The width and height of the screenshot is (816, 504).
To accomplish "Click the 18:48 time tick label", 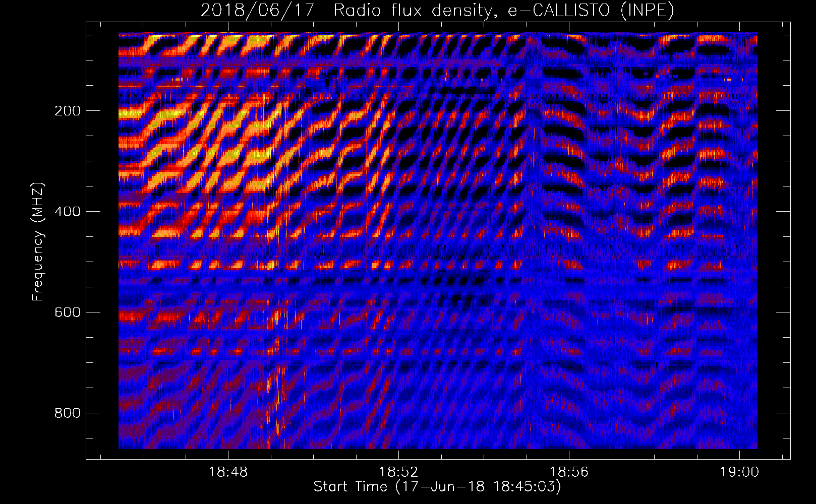I will tap(228, 472).
